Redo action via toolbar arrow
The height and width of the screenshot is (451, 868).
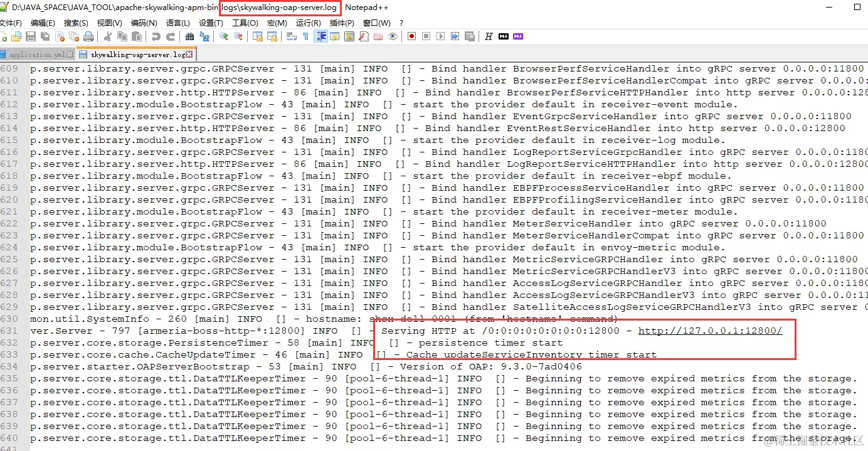point(171,36)
